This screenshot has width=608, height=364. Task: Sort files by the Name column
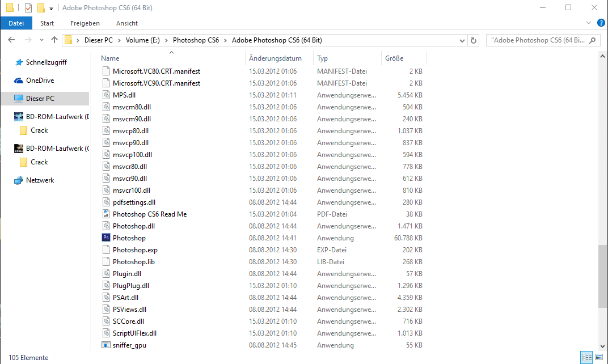pos(110,58)
